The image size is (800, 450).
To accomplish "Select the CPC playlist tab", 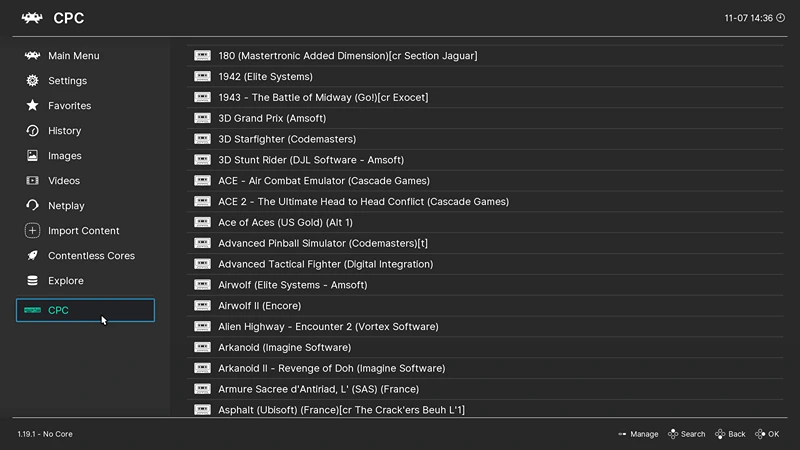I will 85,310.
